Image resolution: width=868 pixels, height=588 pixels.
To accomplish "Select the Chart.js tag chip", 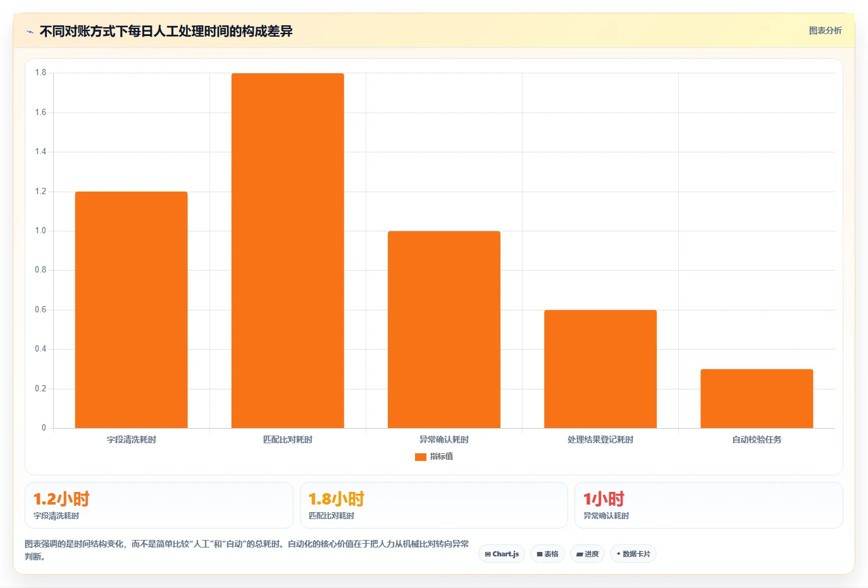I will click(x=502, y=554).
